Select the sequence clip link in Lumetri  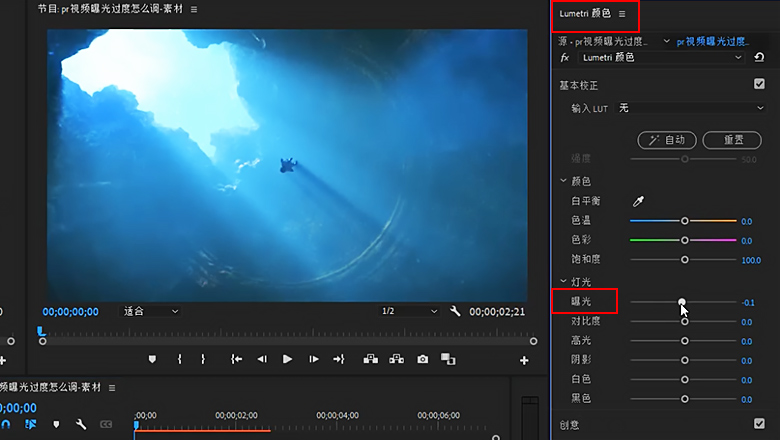[x=710, y=42]
